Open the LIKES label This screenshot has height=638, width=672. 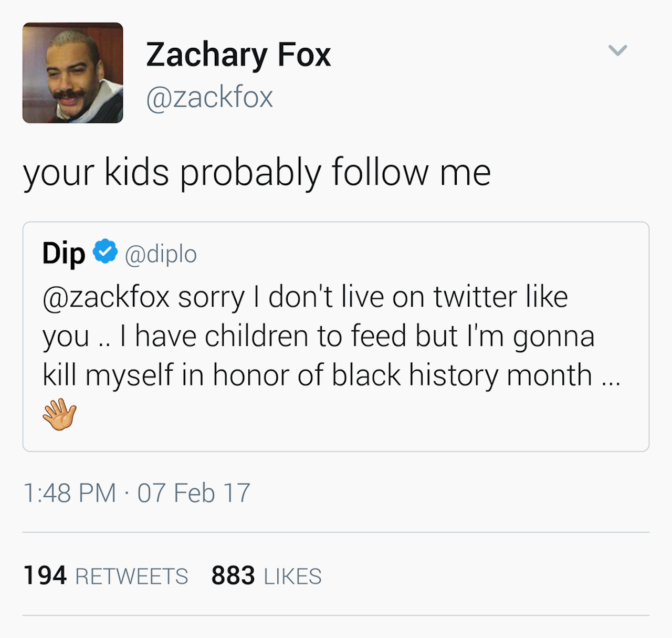[292, 577]
